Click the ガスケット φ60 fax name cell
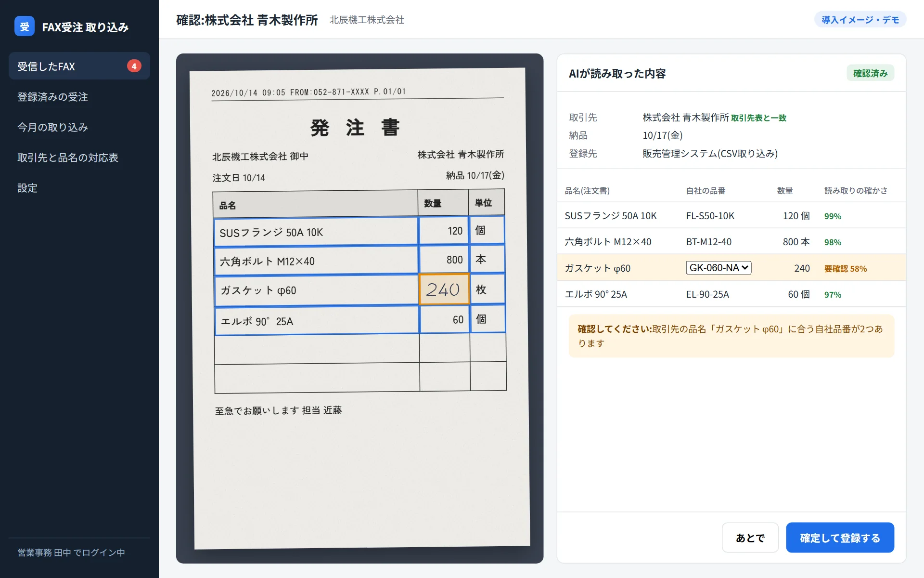 click(x=316, y=290)
